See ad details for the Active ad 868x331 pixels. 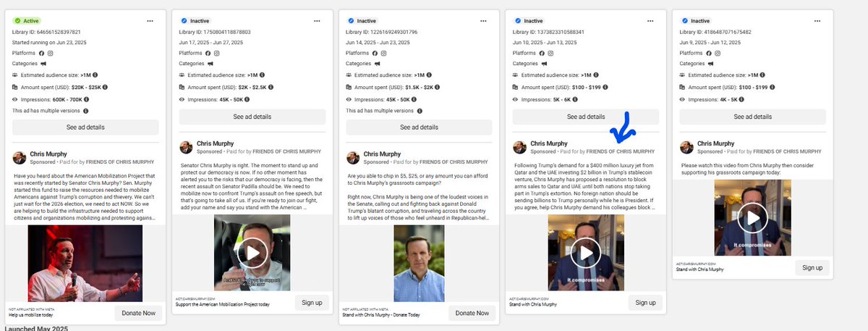pos(85,127)
